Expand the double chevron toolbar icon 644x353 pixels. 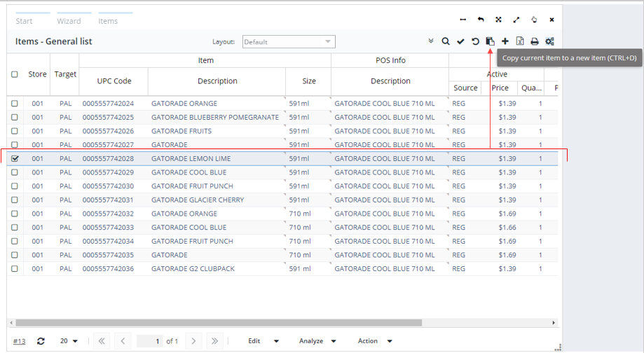(431, 41)
